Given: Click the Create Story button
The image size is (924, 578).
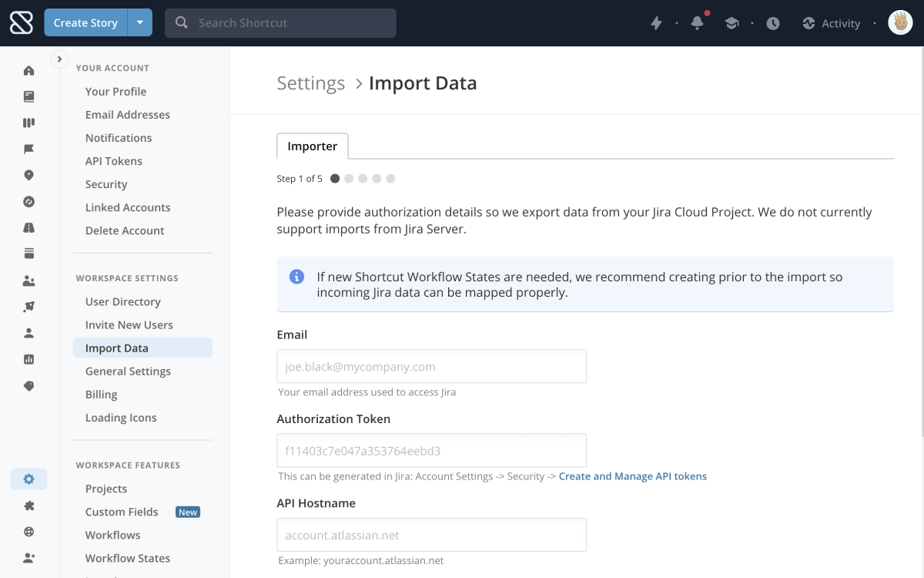Looking at the screenshot, I should (x=85, y=22).
